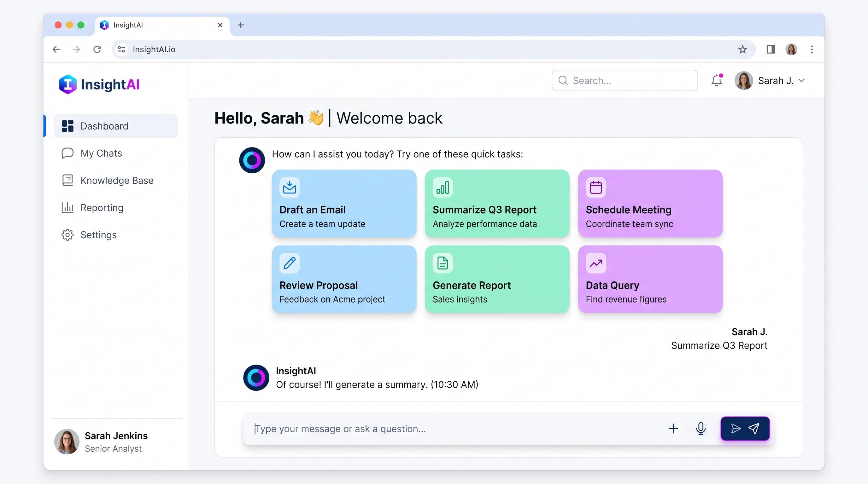Open Dashboard in the sidebar

115,126
